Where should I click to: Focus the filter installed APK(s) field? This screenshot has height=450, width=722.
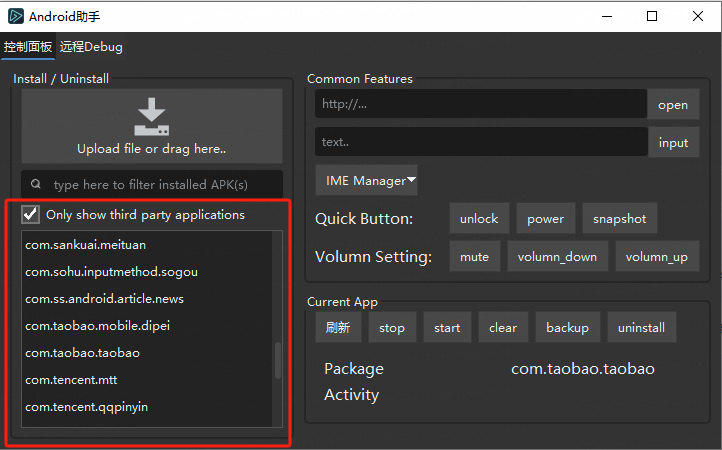coord(152,184)
